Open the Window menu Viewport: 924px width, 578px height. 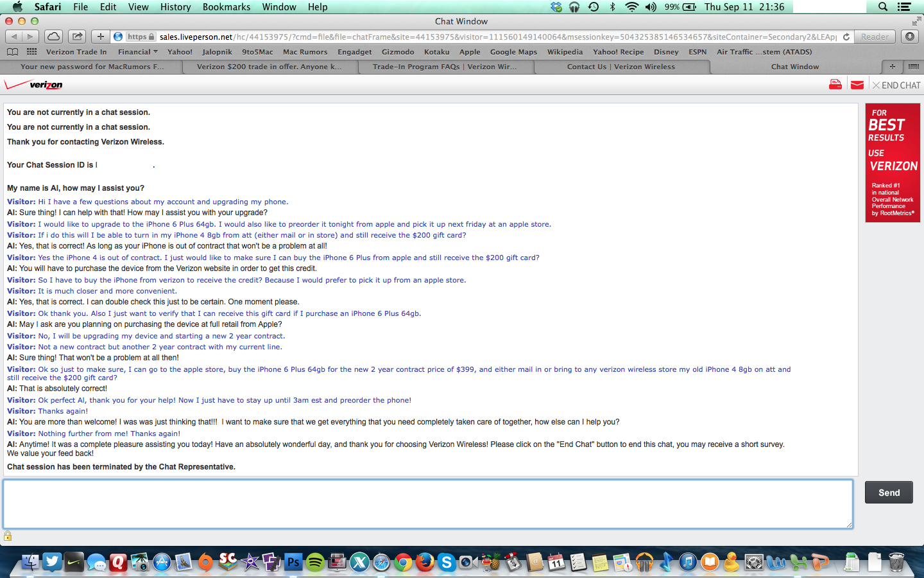pos(279,7)
